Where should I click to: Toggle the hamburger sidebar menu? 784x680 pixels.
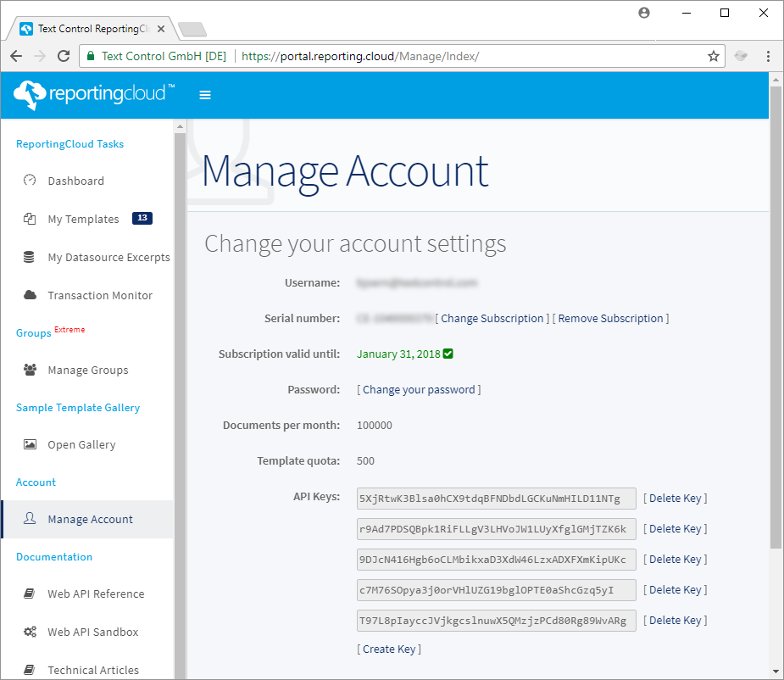tap(205, 95)
